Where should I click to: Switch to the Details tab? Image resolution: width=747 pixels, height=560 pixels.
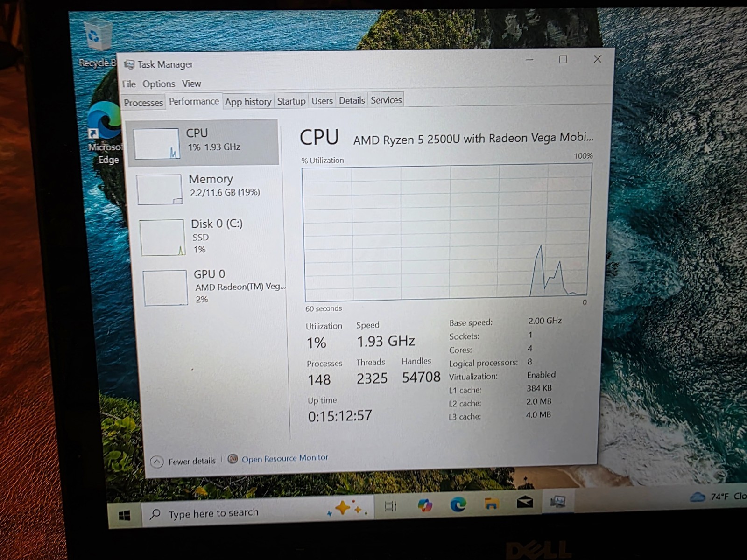[x=352, y=100]
